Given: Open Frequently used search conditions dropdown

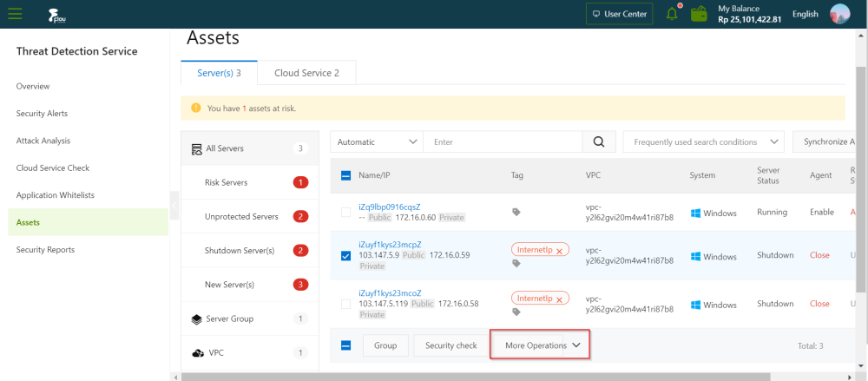Looking at the screenshot, I should (x=704, y=141).
